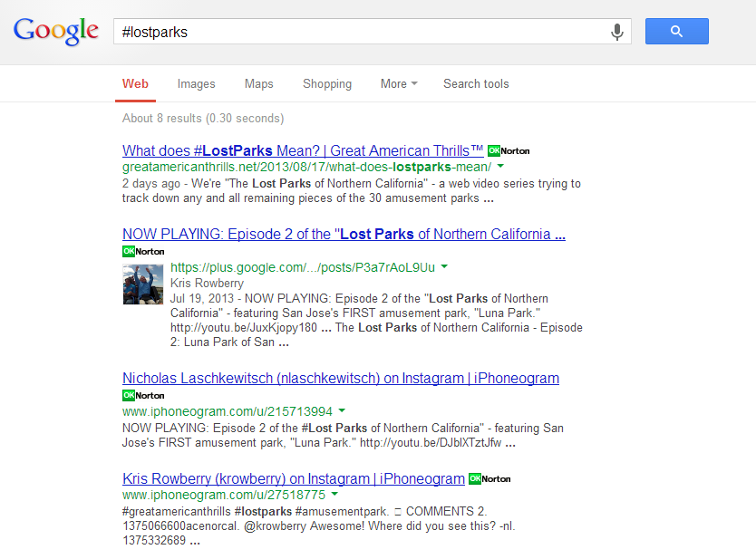The height and width of the screenshot is (559, 756).
Task: Click Norton badge next to Kris Rowberry Instagram result
Action: 489,478
